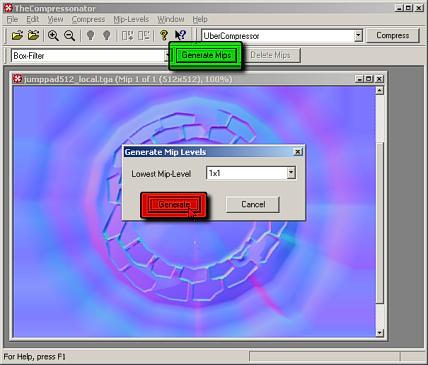
Task: Click the second grayed-out lightbulb icon
Action: [x=107, y=35]
